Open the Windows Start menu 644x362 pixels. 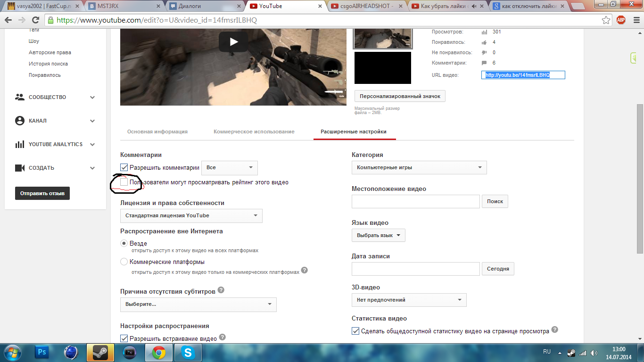click(12, 352)
